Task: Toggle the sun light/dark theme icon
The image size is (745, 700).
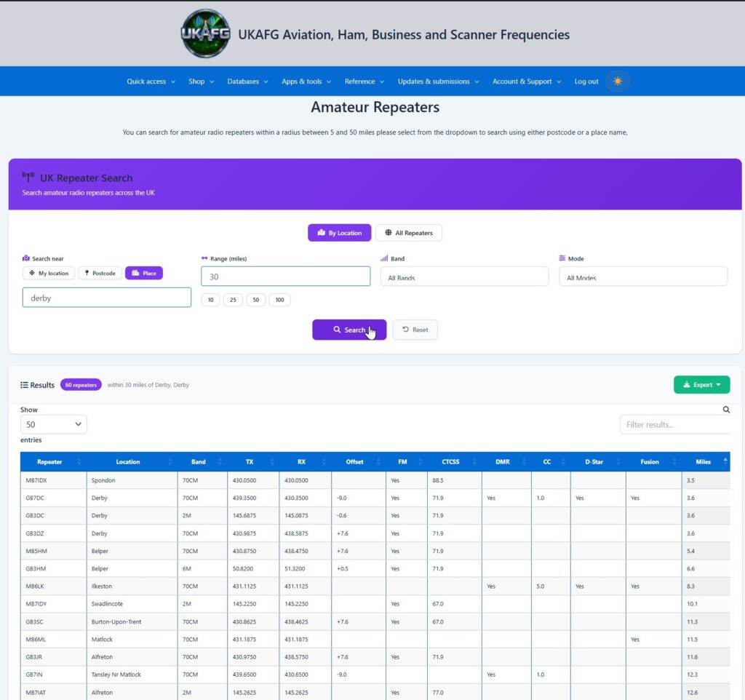Action: (x=617, y=81)
